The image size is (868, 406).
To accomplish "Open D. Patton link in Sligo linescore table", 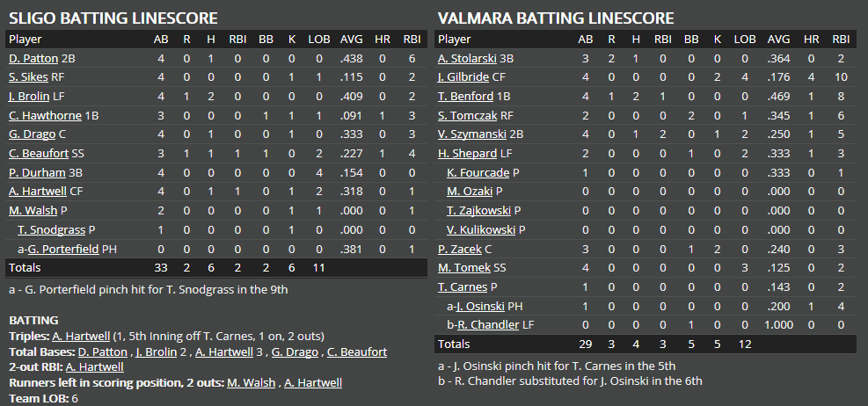I will tap(33, 58).
